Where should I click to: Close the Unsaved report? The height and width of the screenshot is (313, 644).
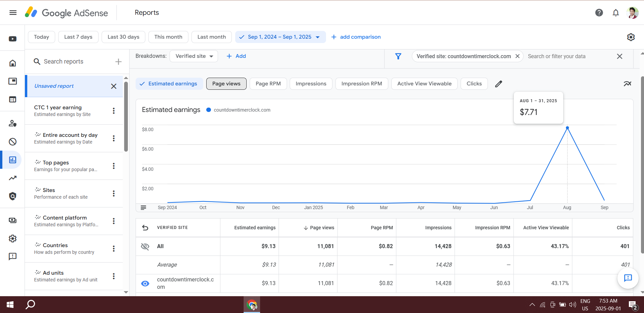114,86
